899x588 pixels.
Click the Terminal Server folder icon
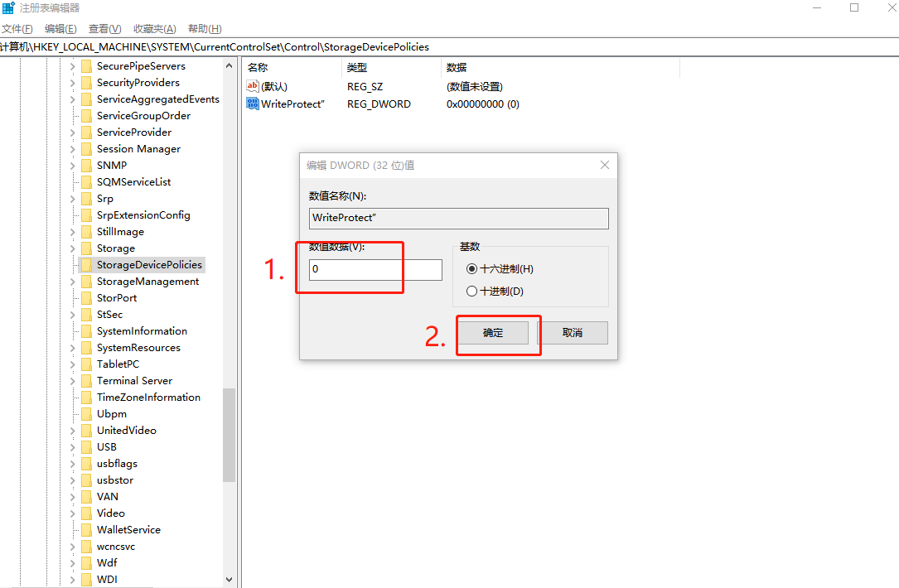[86, 381]
